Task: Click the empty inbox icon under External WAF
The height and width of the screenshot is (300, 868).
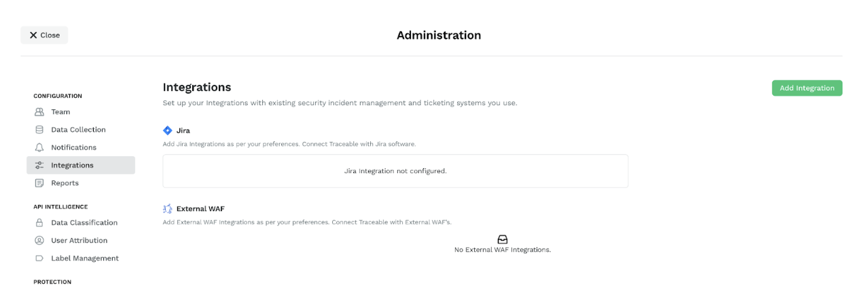Action: [503, 240]
